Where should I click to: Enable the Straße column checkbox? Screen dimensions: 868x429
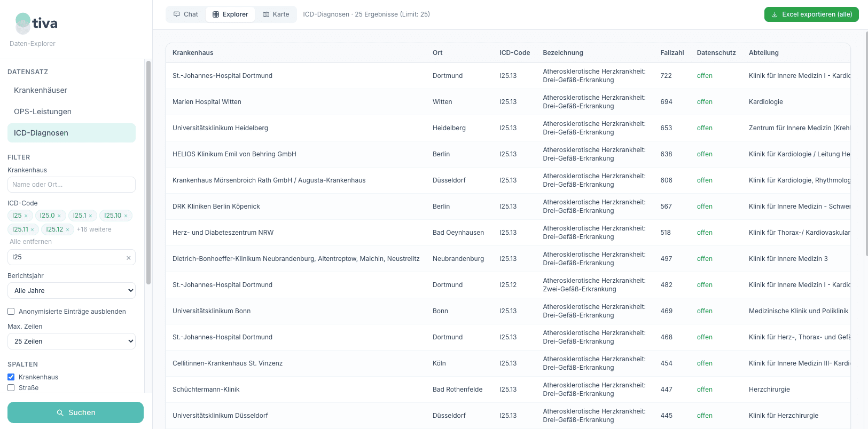[11, 388]
